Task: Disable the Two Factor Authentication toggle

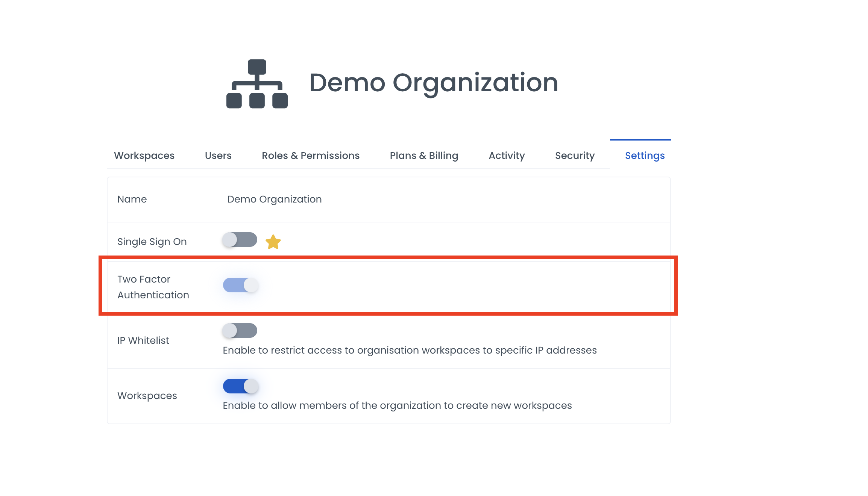Action: [240, 285]
